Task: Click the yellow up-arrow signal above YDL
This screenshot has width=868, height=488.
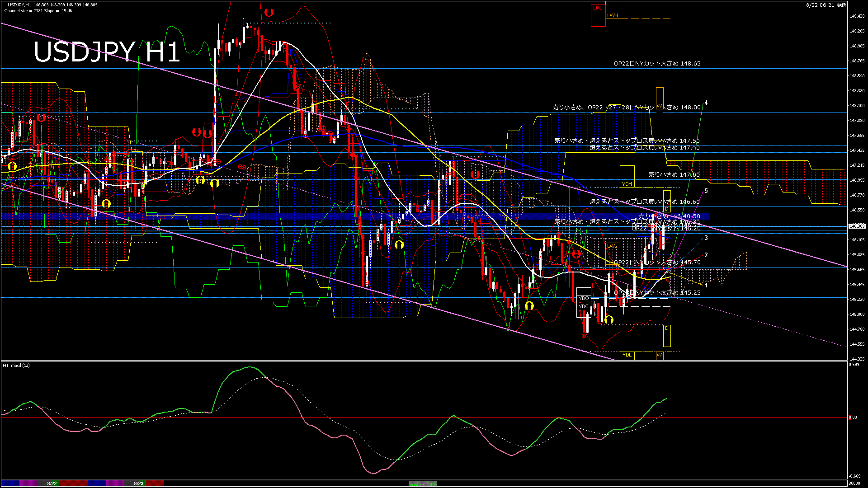Action: click(609, 320)
